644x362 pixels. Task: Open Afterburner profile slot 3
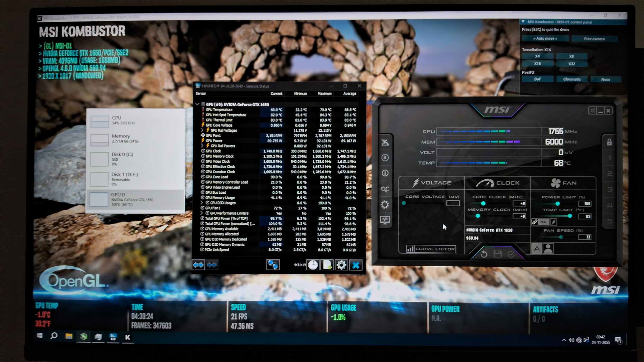(x=610, y=189)
